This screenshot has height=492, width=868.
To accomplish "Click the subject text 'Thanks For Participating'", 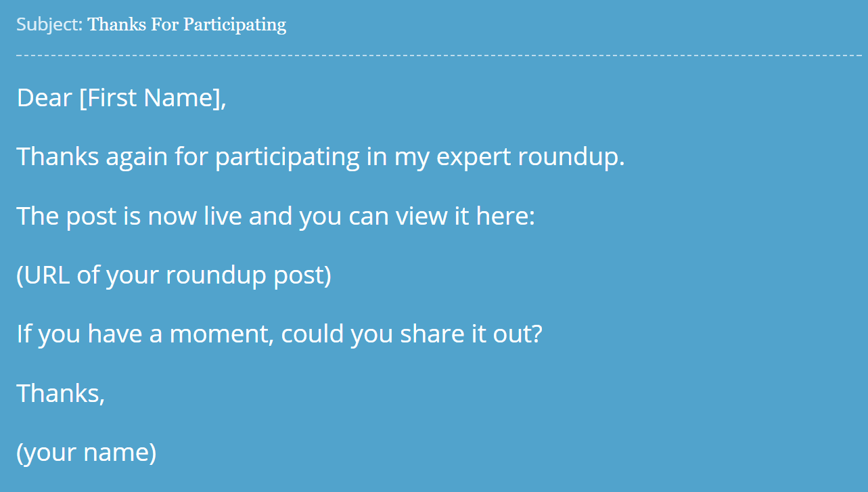I will pos(187,24).
